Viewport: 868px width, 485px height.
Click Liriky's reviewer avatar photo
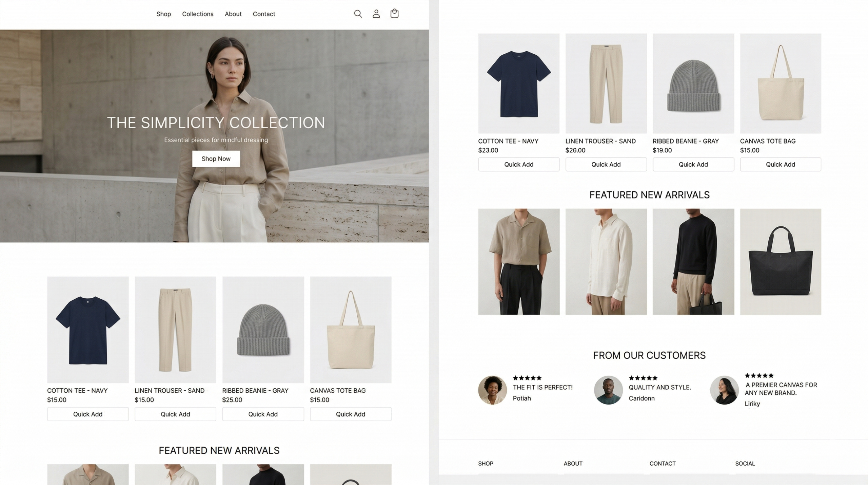point(724,390)
